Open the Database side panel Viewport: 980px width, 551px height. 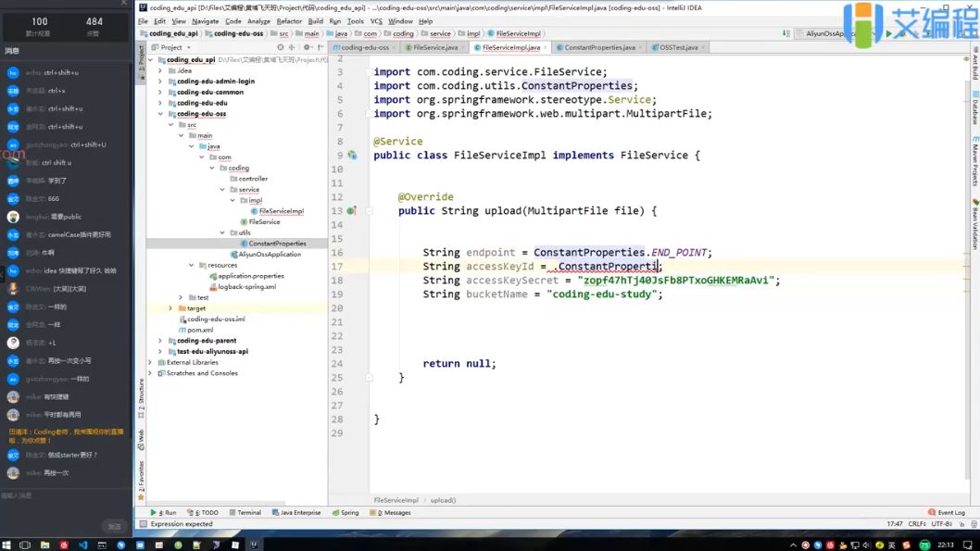coord(975,107)
